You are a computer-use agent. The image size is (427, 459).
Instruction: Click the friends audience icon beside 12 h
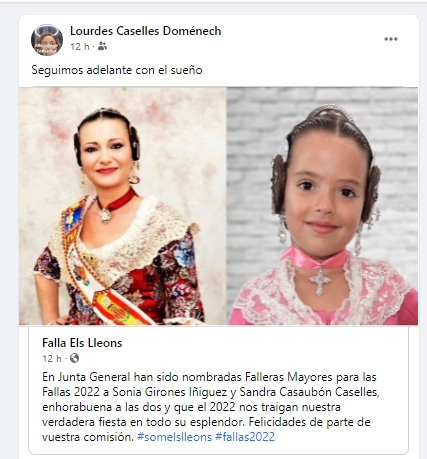pyautogui.click(x=102, y=46)
